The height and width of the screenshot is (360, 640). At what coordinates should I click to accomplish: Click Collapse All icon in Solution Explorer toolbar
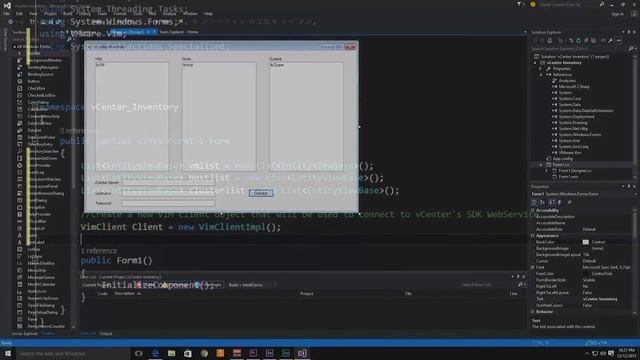[x=586, y=40]
